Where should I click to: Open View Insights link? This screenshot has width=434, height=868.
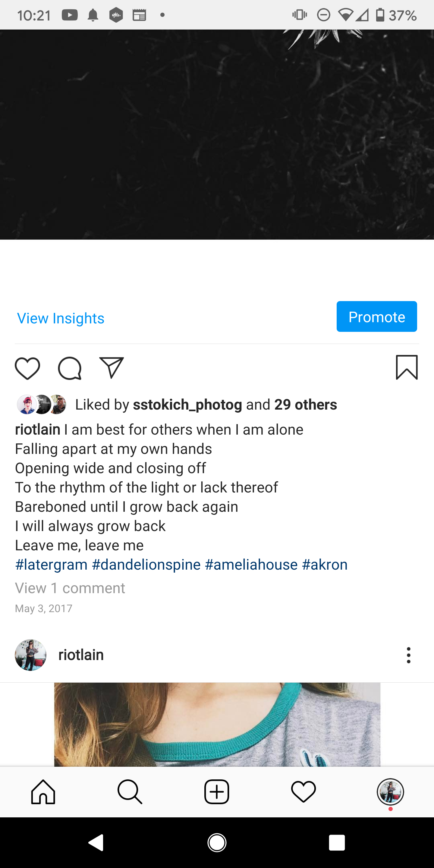point(61,318)
